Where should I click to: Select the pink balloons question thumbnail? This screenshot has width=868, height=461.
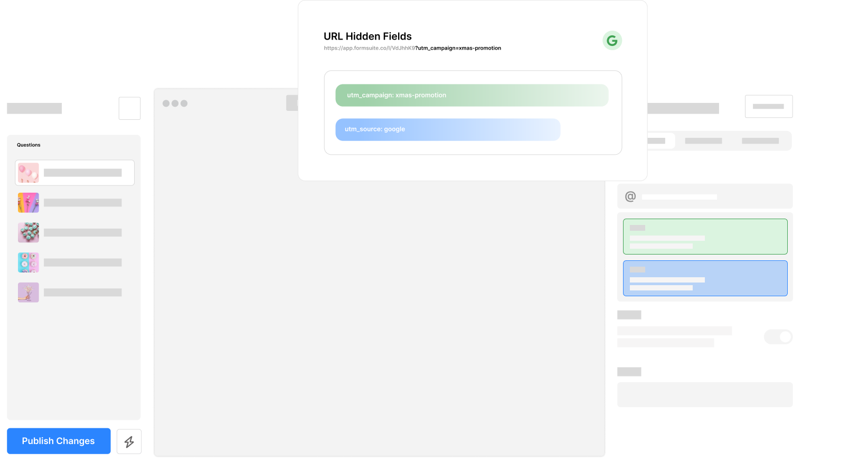[29, 173]
